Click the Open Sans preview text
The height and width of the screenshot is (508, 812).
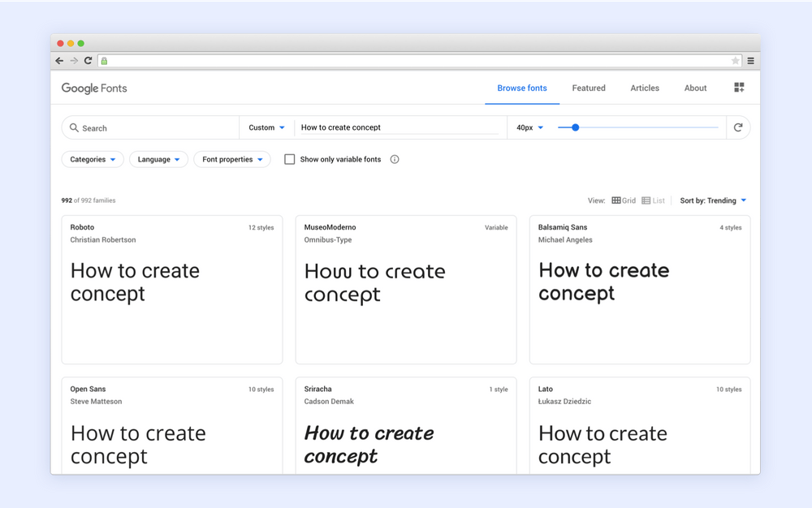click(x=138, y=445)
